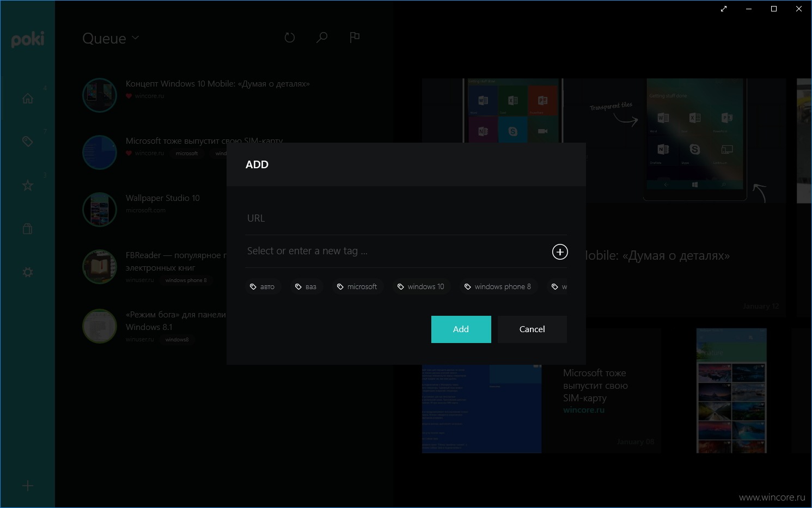Select the 'windows phone 8' tag chip in dialog
The image size is (812, 508).
pos(497,286)
